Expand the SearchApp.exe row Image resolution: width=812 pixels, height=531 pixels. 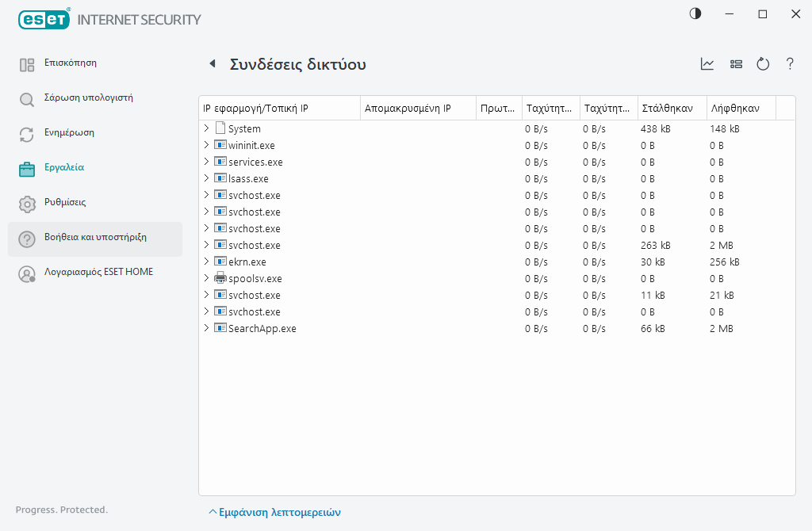coord(206,328)
